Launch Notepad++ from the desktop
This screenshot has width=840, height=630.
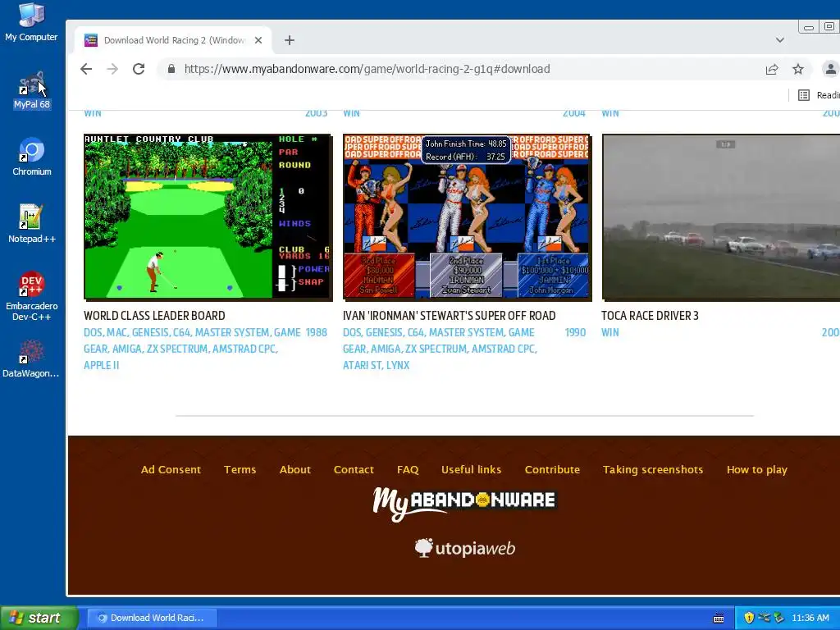32,224
